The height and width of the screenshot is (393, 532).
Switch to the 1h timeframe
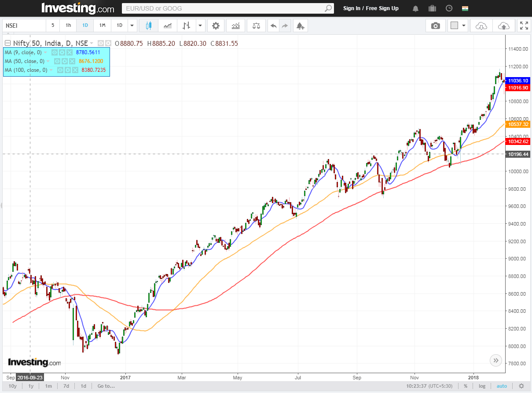(x=68, y=26)
